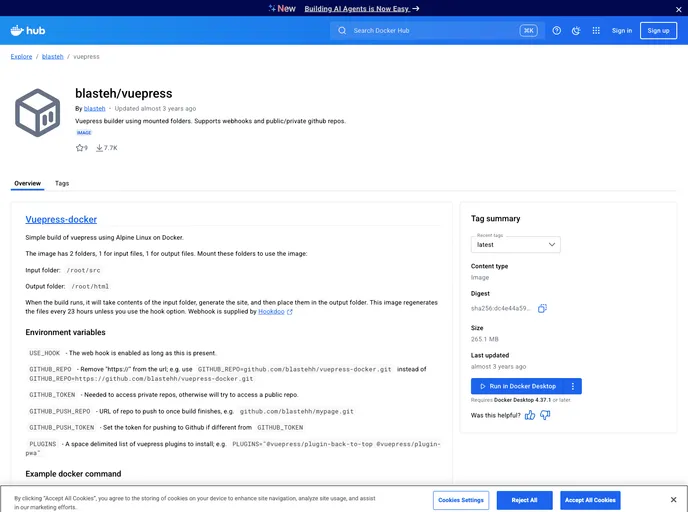Click the star rating icon
This screenshot has height=512, width=688.
79,148
